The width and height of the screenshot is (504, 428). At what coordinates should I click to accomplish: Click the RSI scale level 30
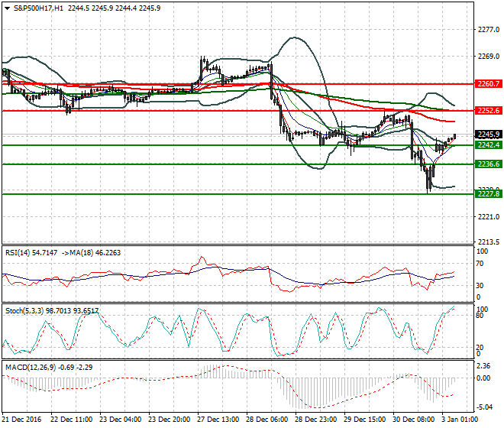pos(480,286)
